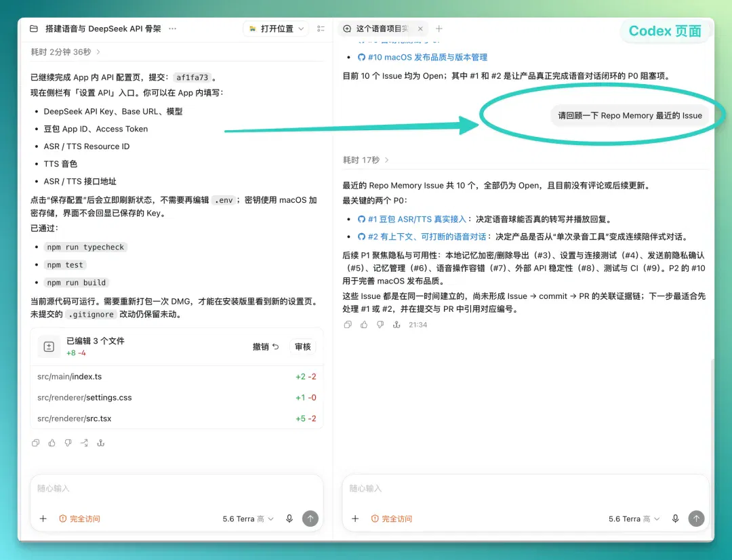
Task: Click the 审核 review button
Action: 302,346
